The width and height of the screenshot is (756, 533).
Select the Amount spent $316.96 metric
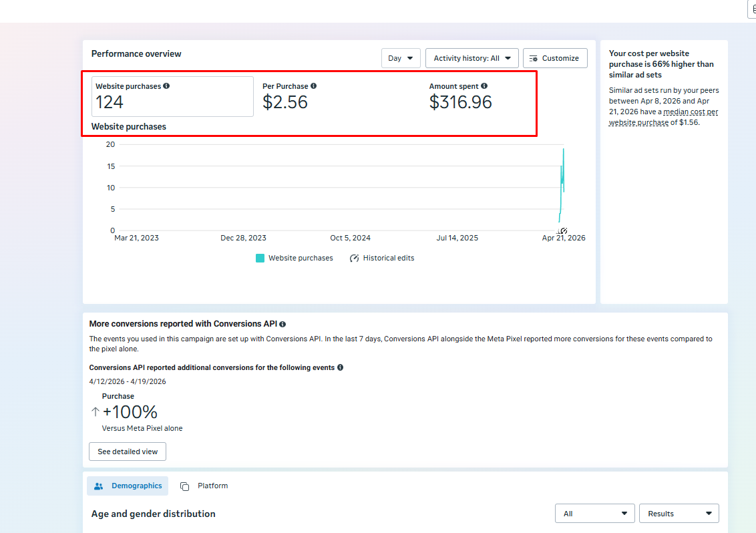click(460, 96)
